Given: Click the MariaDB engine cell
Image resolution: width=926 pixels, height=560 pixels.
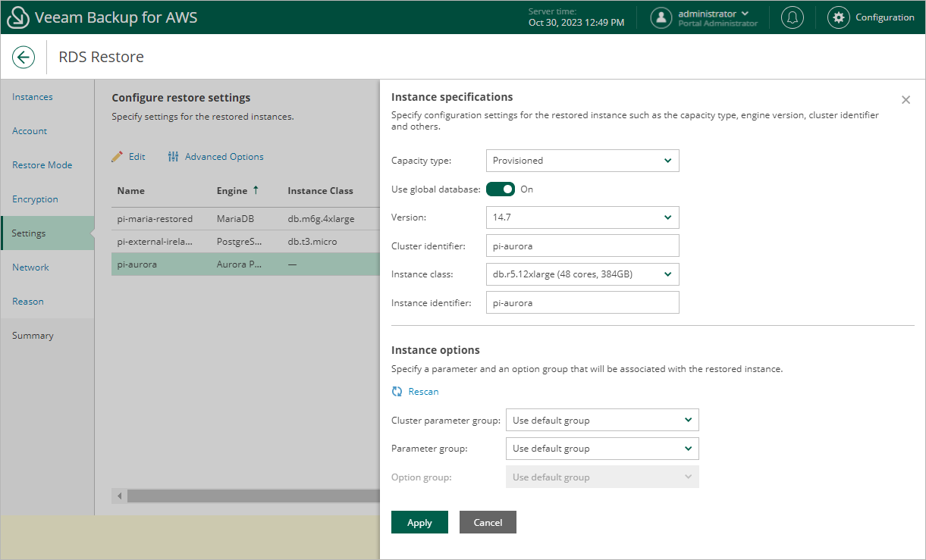Looking at the screenshot, I should click(235, 218).
